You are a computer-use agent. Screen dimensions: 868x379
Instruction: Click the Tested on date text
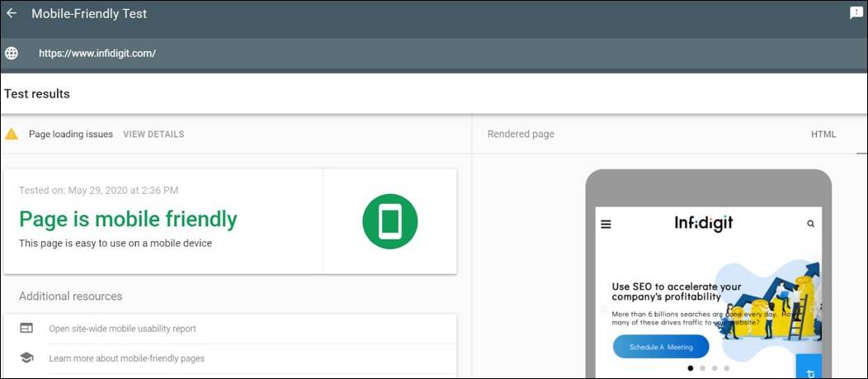(98, 191)
